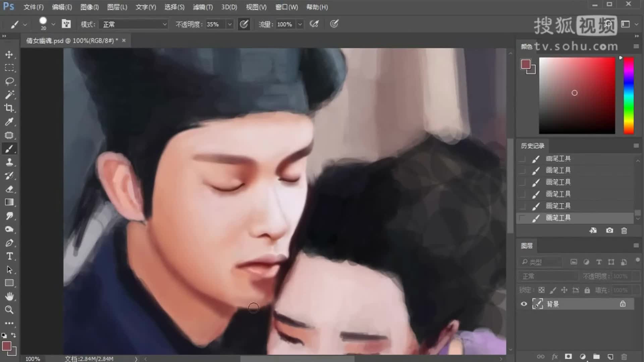Create new snapshot camera button
The image size is (644, 362).
point(609,230)
